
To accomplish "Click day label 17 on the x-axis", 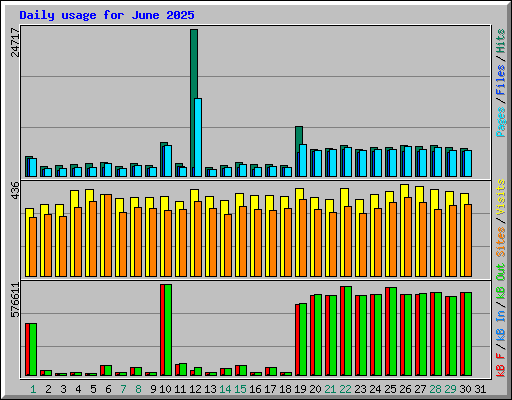I will click(x=270, y=389).
